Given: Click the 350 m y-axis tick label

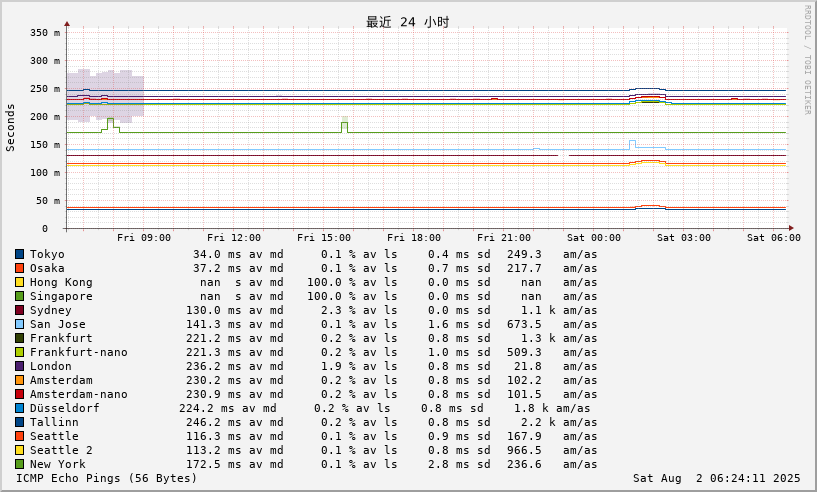Looking at the screenshot, I should [45, 33].
